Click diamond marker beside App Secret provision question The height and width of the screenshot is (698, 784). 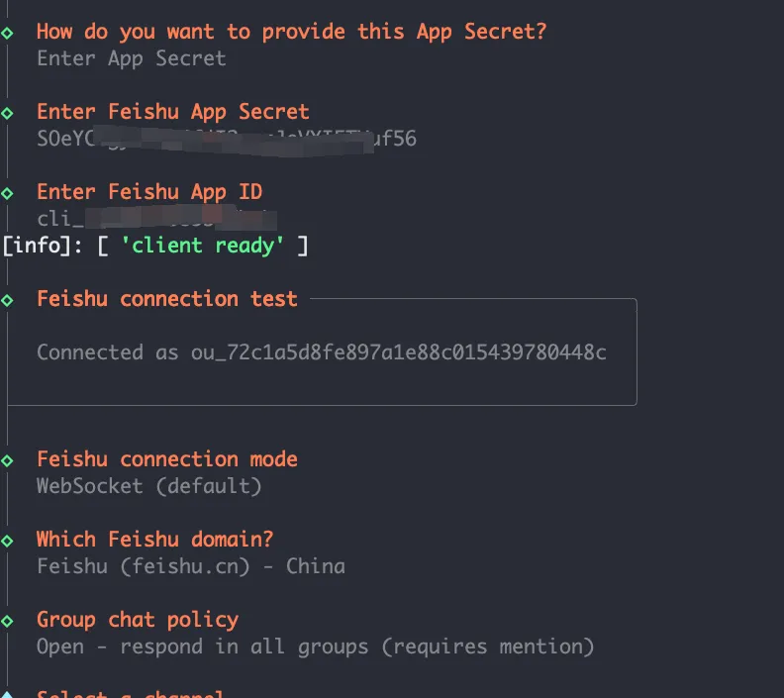(x=8, y=32)
